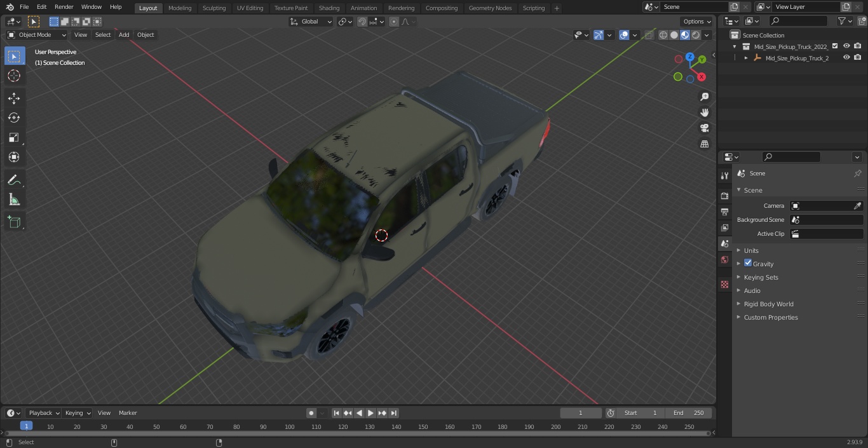
Task: Hide Mid_Size_Pickup_Truck_2022 collection in viewport
Action: (846, 46)
